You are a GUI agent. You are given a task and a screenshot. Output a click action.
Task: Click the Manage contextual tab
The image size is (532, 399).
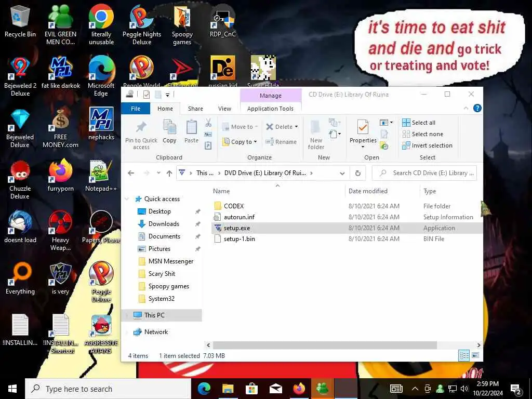270,96
